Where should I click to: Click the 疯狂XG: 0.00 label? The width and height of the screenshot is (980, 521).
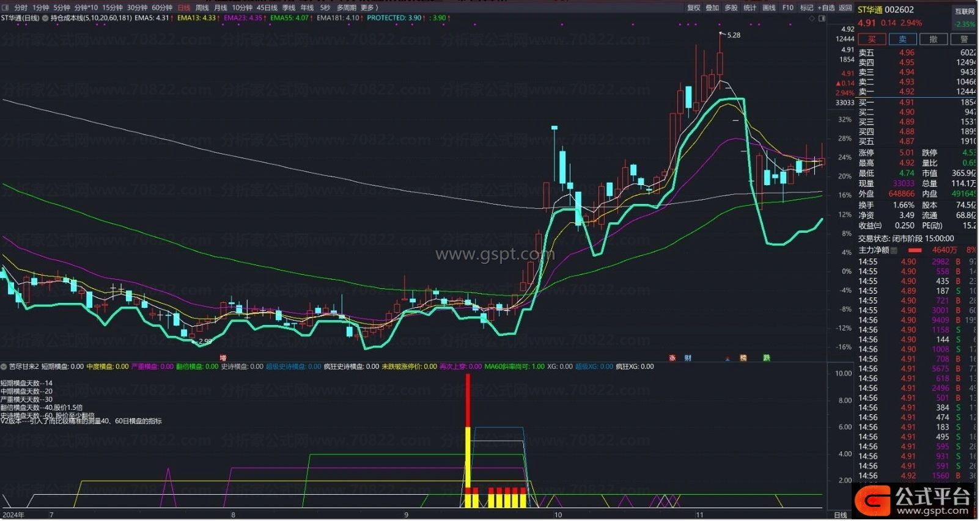635,367
